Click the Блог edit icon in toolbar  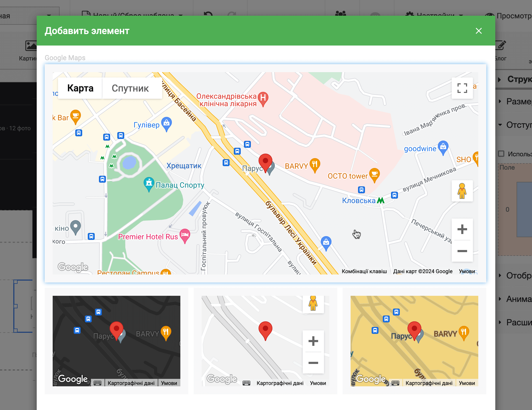[x=500, y=46]
